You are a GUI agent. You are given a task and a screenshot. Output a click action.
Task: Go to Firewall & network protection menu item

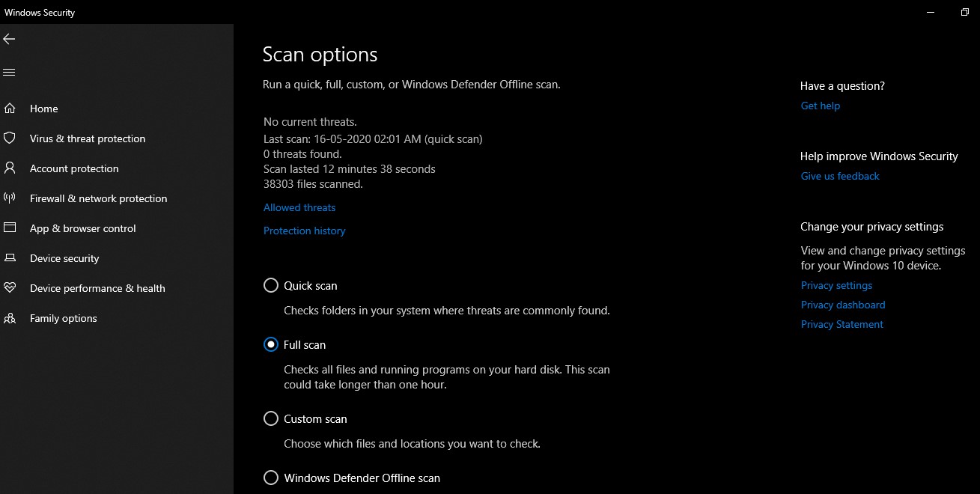98,198
